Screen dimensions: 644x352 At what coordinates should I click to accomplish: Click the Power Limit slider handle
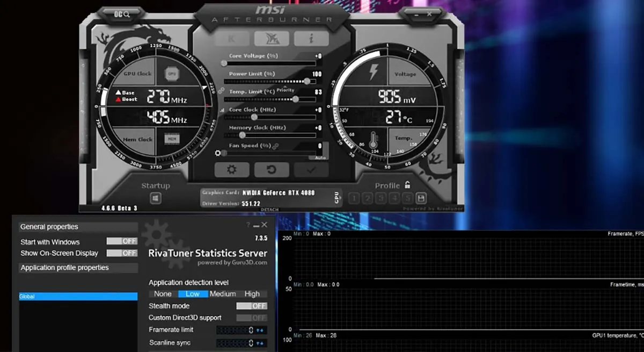coord(306,81)
